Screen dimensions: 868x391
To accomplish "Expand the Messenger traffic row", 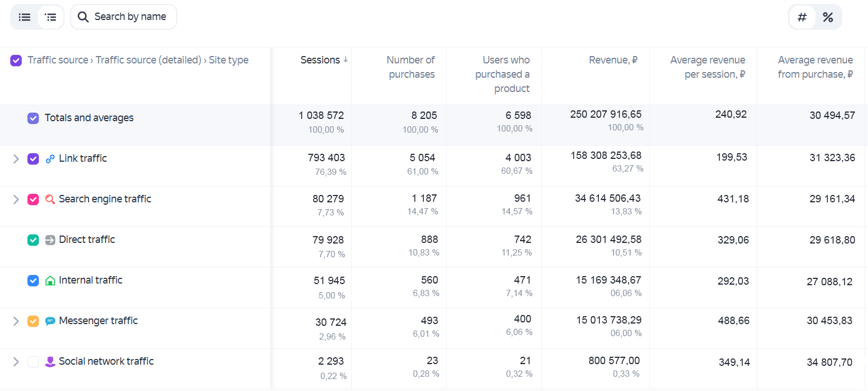I will pos(16,321).
